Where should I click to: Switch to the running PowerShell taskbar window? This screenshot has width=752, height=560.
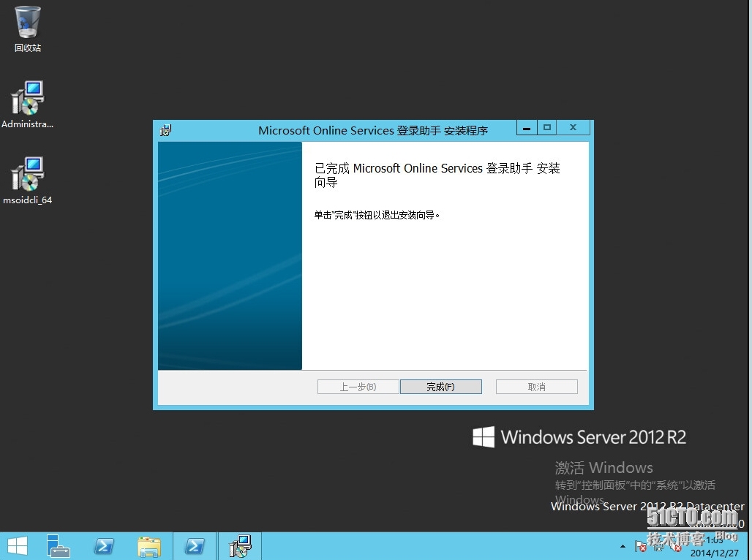pos(195,546)
